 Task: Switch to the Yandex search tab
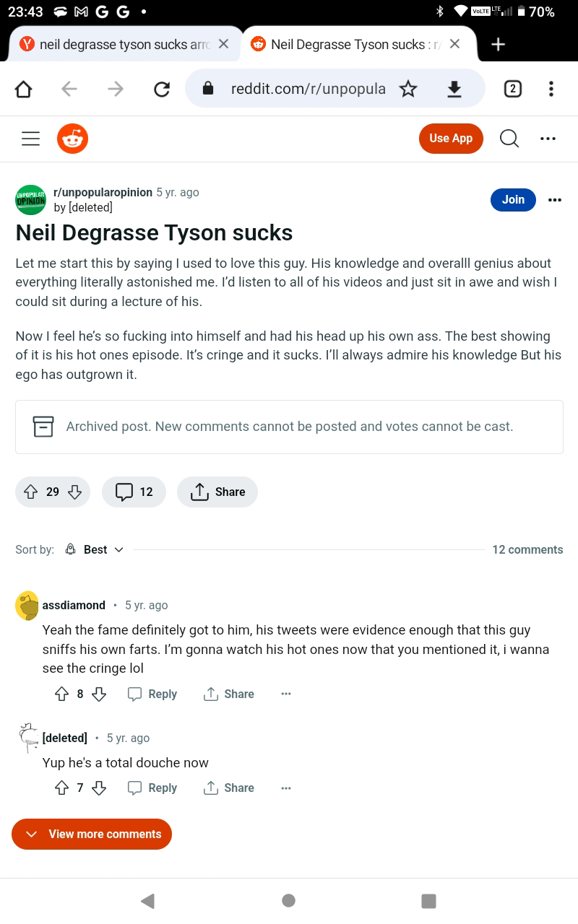pyautogui.click(x=124, y=44)
